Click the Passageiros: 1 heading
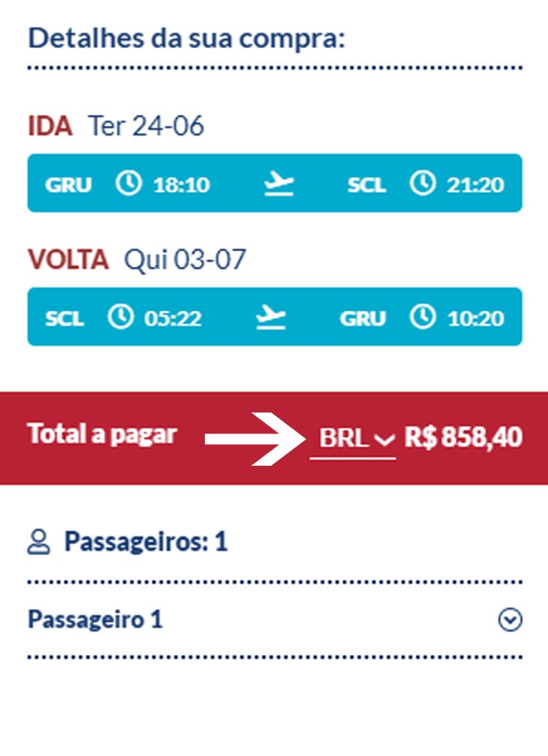The width and height of the screenshot is (548, 756). (146, 541)
